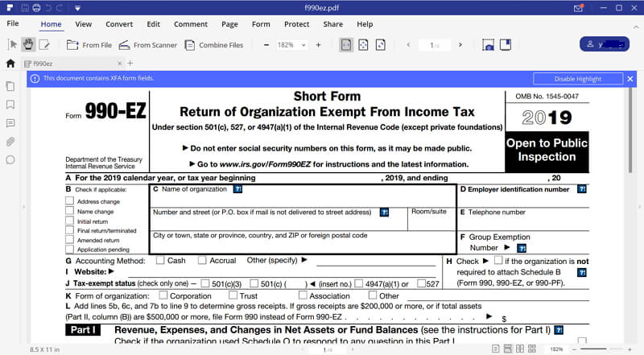Switch to the Comment tab
This screenshot has width=644, height=355.
coord(191,24)
